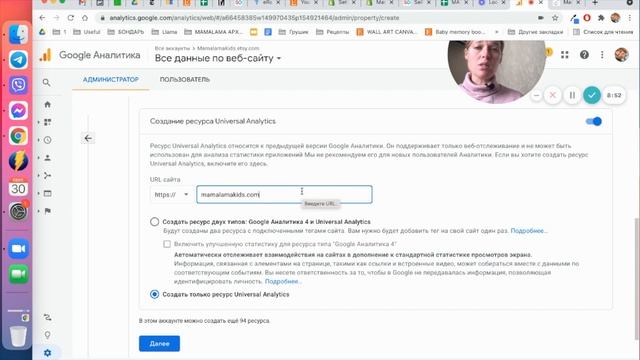
Task: Open a new browser tab
Action: (595, 2)
